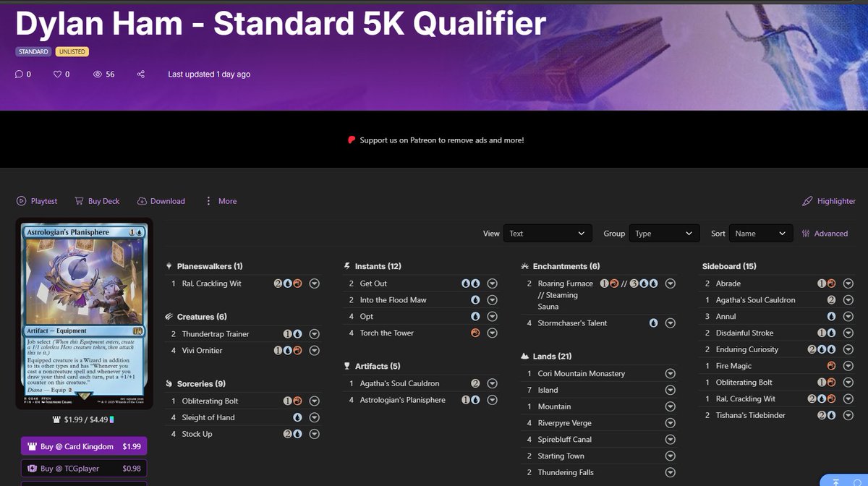Viewport: 868px width, 486px height.
Task: Expand options for Spirebluff Canal
Action: [x=671, y=440]
